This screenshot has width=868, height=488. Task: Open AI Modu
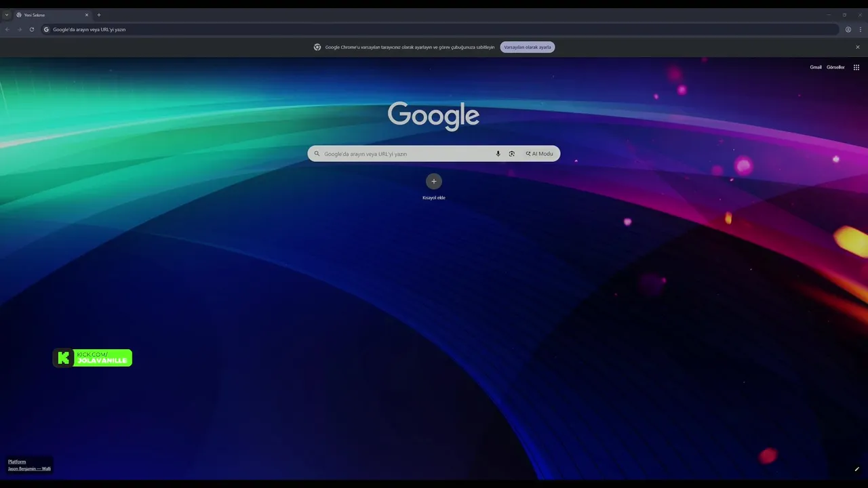(x=540, y=154)
